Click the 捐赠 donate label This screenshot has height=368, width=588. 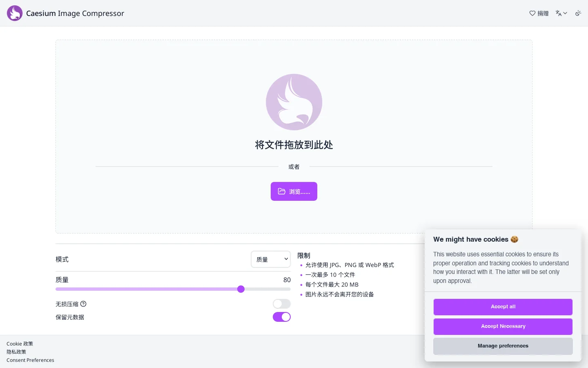pyautogui.click(x=543, y=13)
